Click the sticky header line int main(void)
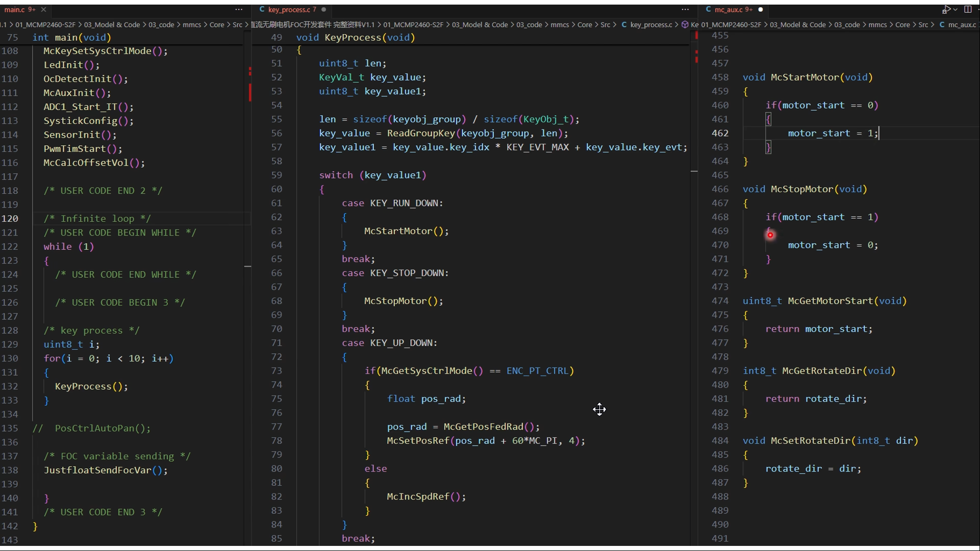This screenshot has height=551, width=980. [71, 37]
